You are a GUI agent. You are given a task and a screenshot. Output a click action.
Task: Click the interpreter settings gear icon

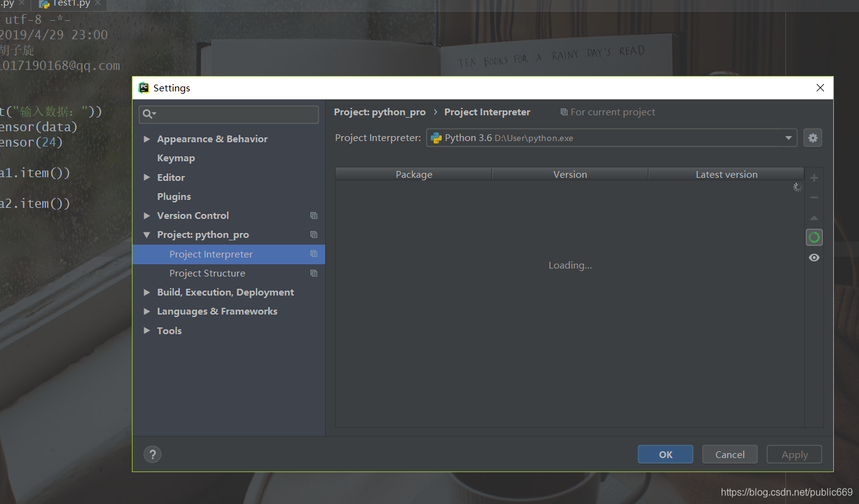[x=813, y=138]
